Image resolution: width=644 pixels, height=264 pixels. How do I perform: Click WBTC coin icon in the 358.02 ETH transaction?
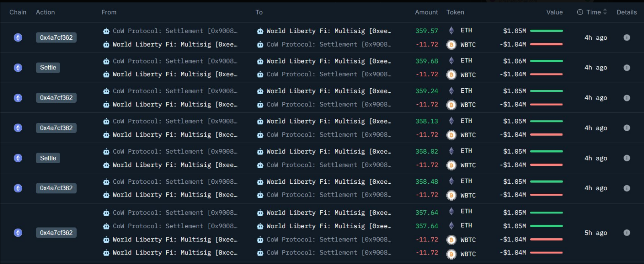point(452,165)
